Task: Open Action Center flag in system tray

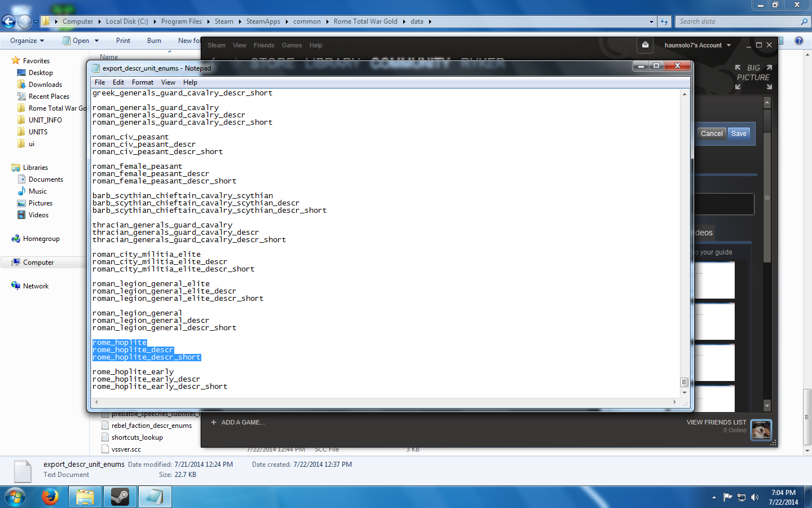Action: pos(728,497)
